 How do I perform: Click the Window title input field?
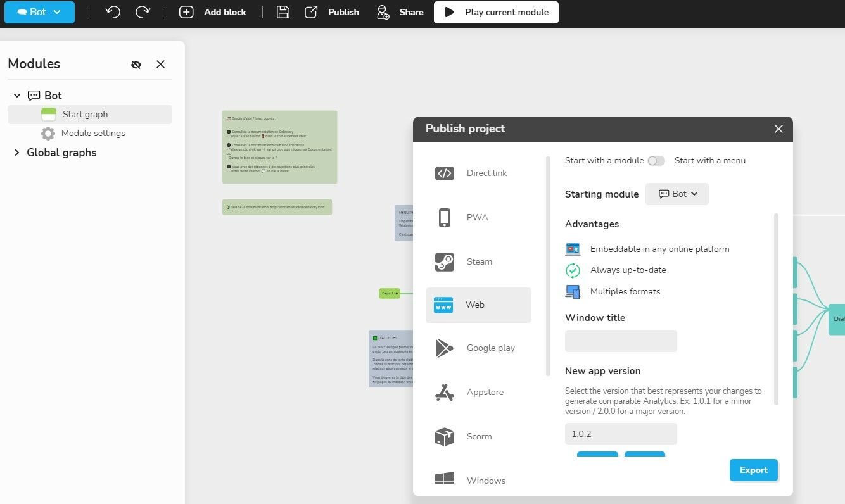621,341
